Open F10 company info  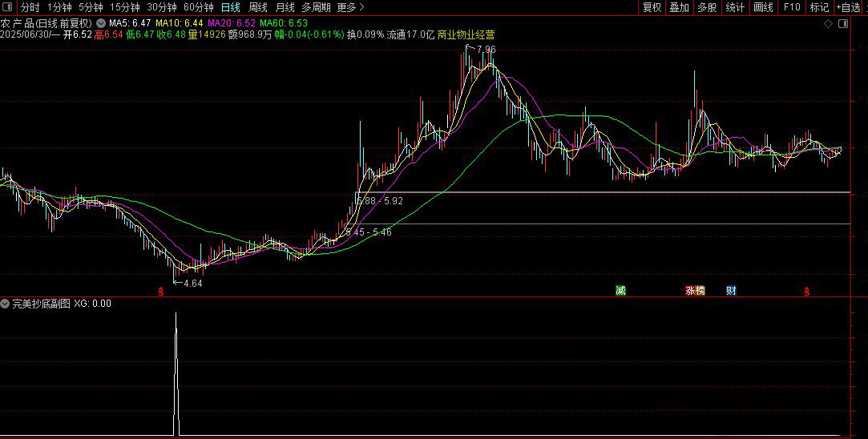point(792,7)
